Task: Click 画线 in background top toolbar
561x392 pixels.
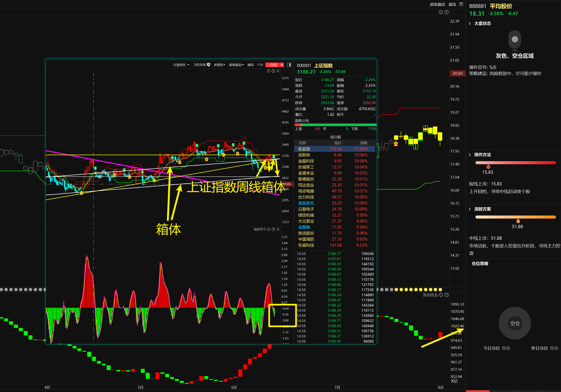Action: pos(452,4)
